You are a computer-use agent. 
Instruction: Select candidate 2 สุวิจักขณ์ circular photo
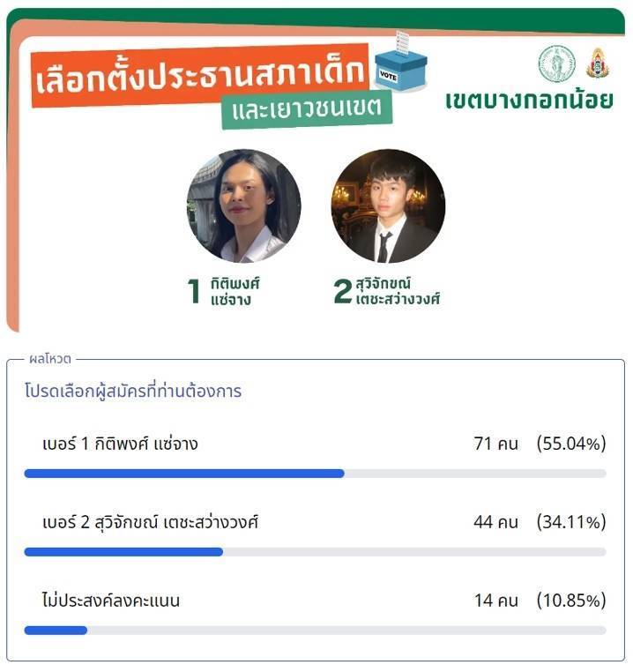[x=388, y=206]
